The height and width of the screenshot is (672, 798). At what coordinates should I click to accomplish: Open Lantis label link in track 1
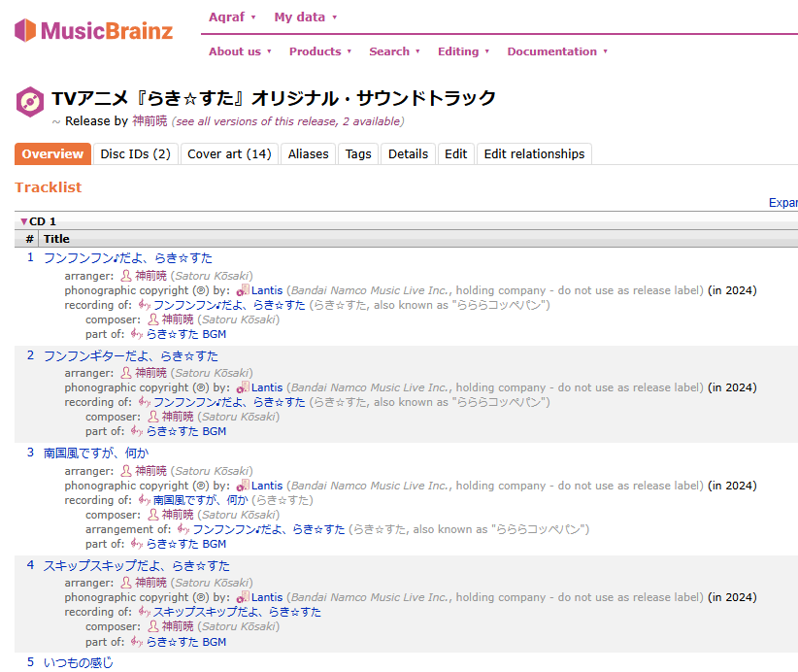(267, 290)
